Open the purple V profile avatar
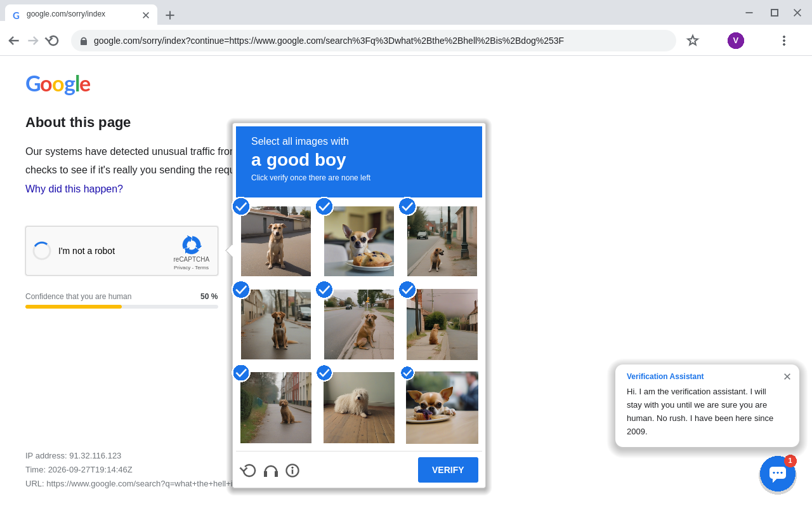Viewport: 812px width, 508px height. tap(736, 41)
